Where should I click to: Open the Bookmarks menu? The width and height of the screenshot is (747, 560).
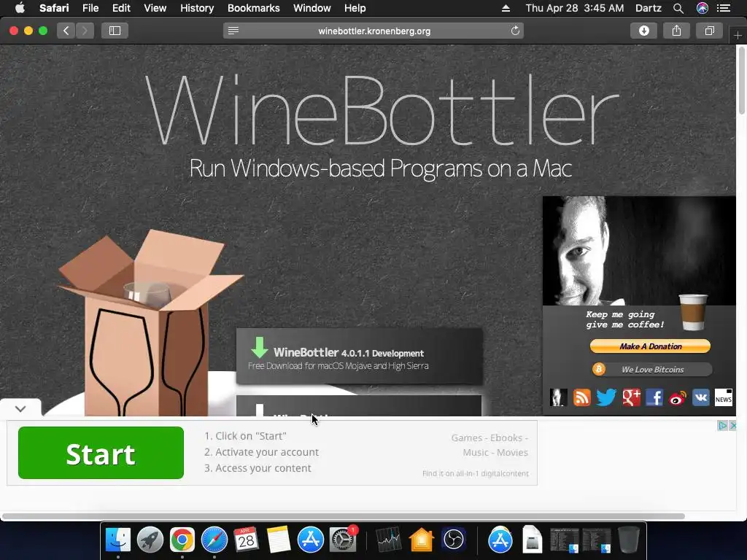(x=253, y=8)
